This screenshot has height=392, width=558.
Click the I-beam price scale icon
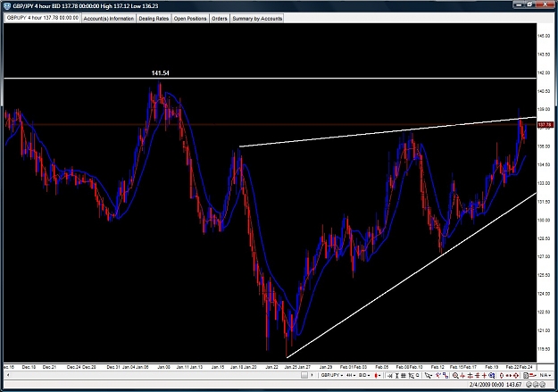[396, 375]
